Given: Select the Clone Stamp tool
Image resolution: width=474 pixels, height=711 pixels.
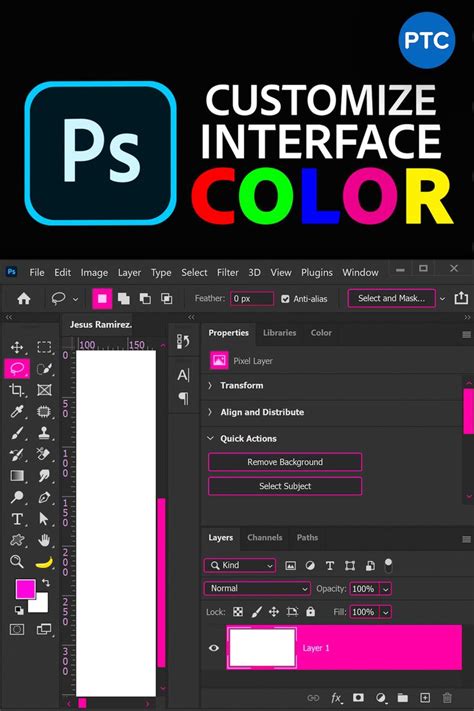Looking at the screenshot, I should tap(44, 433).
